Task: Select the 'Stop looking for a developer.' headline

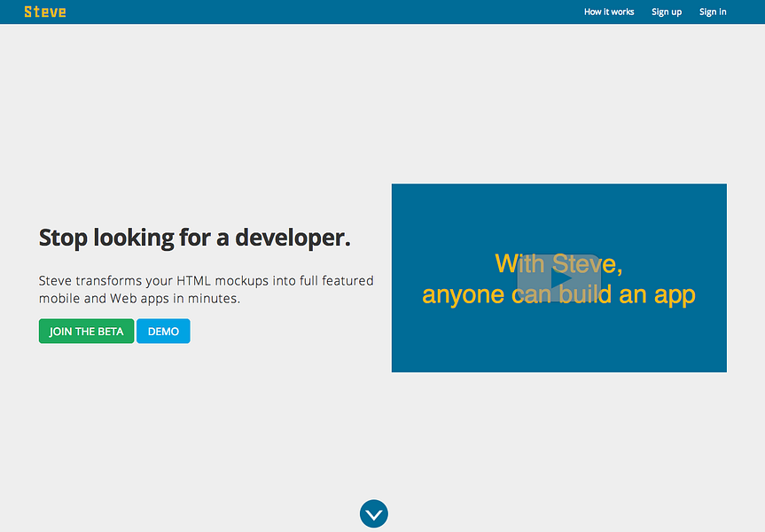Action: click(x=195, y=239)
